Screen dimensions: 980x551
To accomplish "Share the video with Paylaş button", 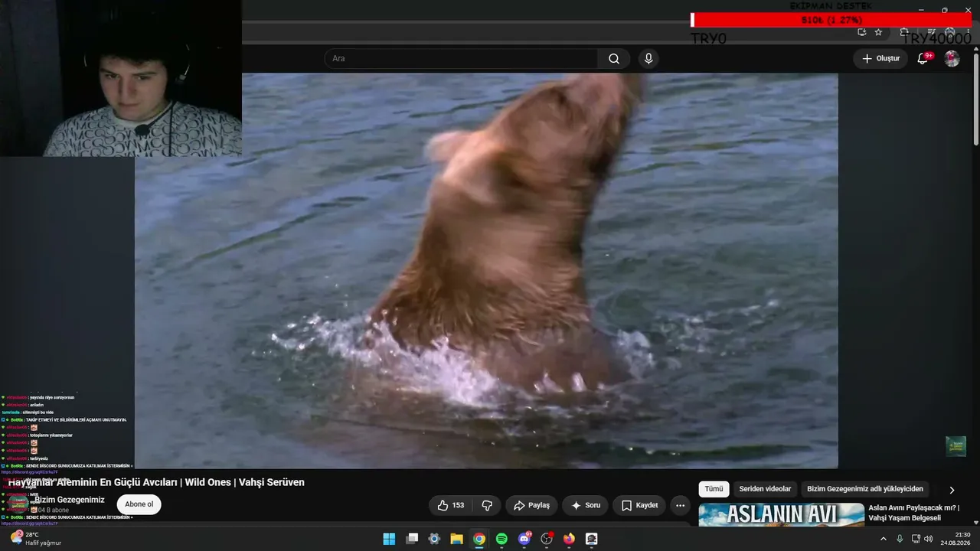I will click(531, 505).
